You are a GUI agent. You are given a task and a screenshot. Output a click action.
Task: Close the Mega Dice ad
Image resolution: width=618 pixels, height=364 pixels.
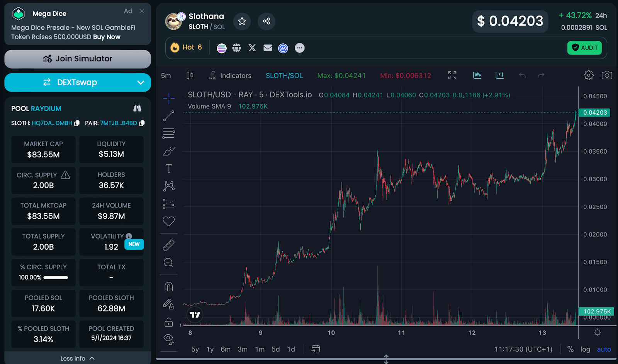(142, 11)
